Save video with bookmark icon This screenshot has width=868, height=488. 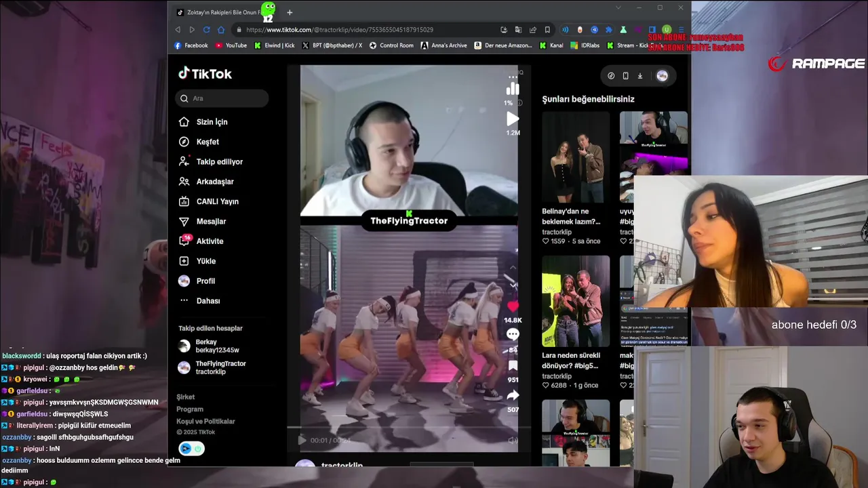[x=513, y=366]
